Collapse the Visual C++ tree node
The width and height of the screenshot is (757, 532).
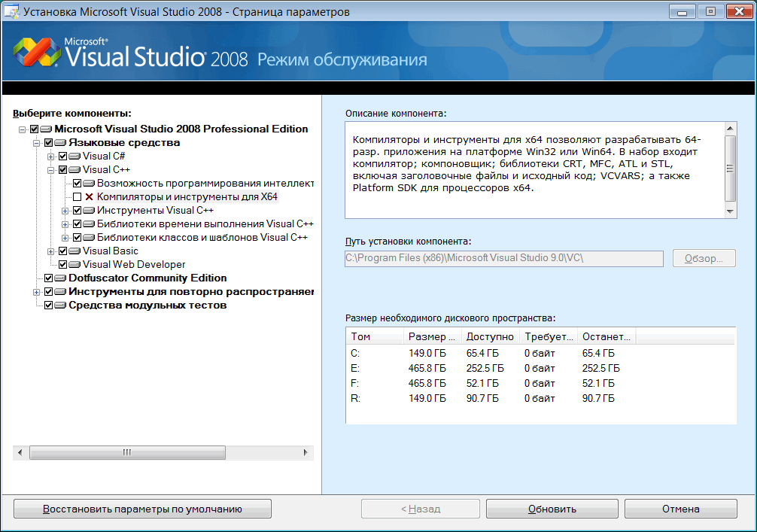pyautogui.click(x=50, y=170)
